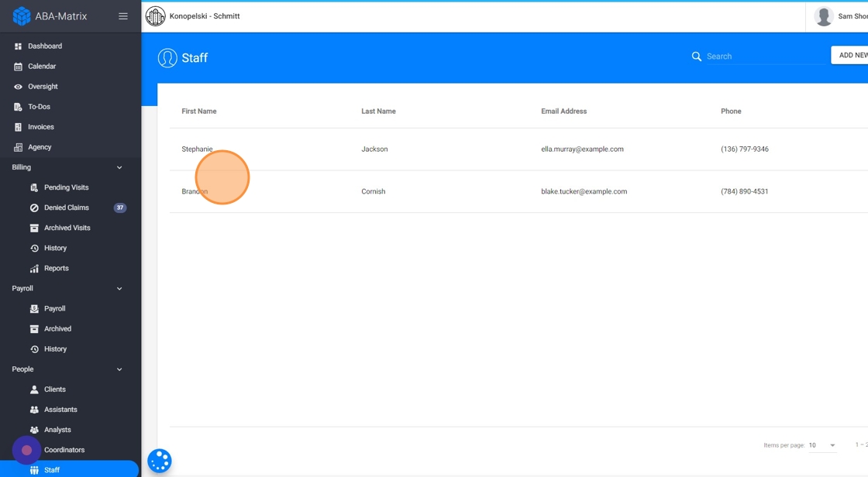
Task: Click the Oversight eye icon
Action: pyautogui.click(x=18, y=87)
